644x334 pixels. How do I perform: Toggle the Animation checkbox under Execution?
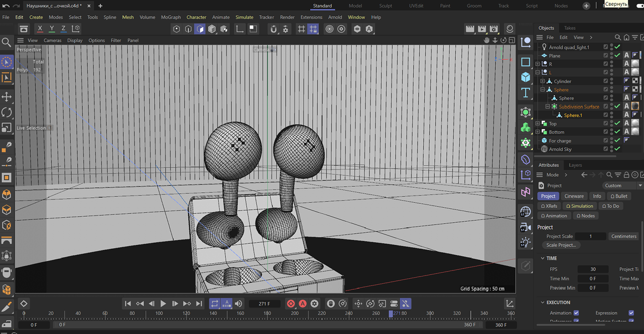tap(576, 313)
